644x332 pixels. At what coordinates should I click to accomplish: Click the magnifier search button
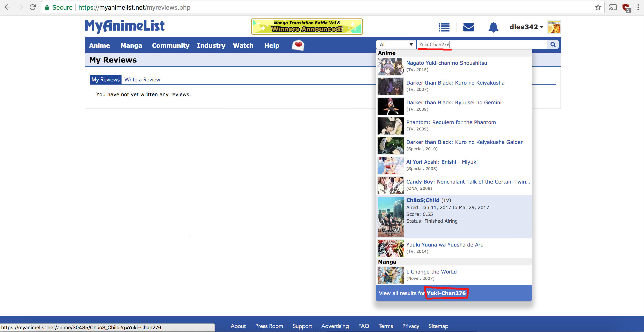[553, 45]
